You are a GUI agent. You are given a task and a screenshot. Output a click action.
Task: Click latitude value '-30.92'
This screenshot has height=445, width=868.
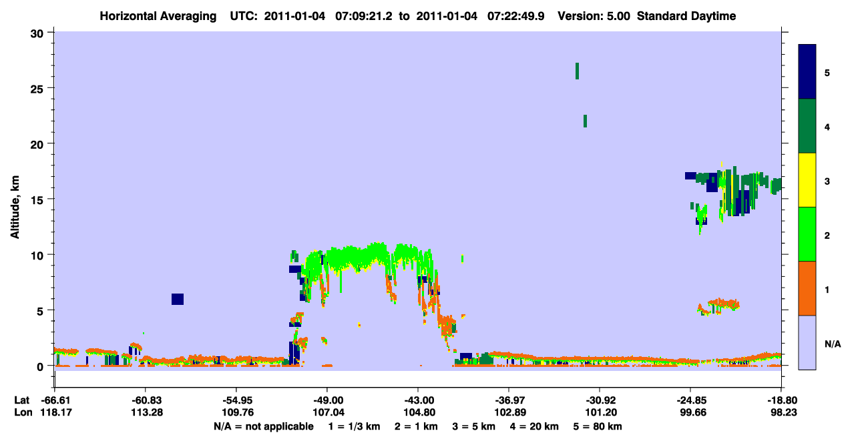coord(600,400)
